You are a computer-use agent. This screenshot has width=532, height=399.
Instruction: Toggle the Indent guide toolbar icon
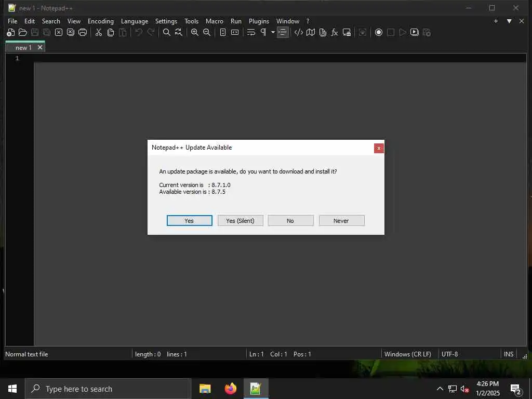click(x=283, y=33)
